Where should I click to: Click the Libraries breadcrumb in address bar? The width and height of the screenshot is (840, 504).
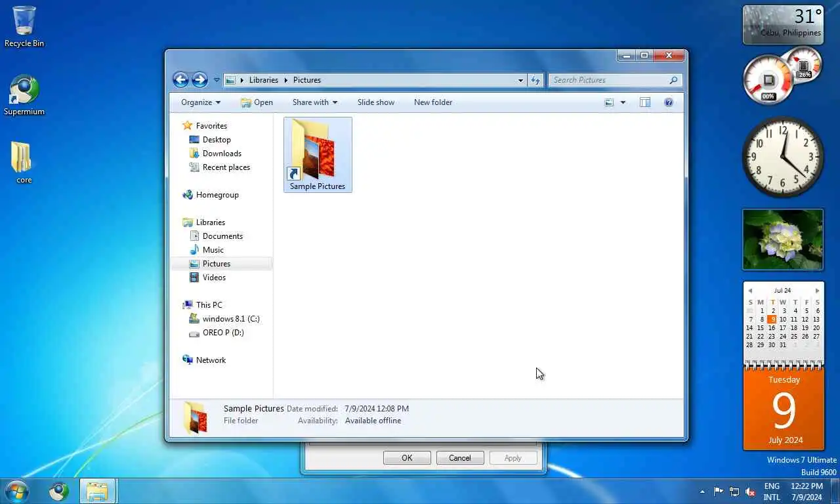(x=264, y=80)
